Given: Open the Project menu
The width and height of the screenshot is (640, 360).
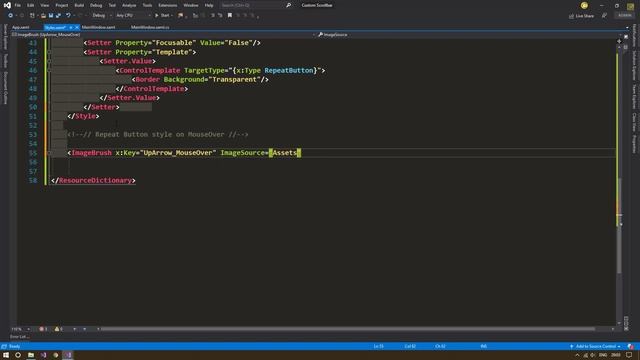Looking at the screenshot, I should (x=62, y=5).
